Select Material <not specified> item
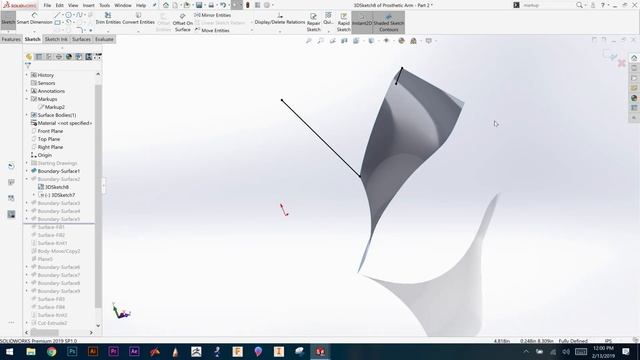Screen dimensions: 640x360 coord(61,123)
